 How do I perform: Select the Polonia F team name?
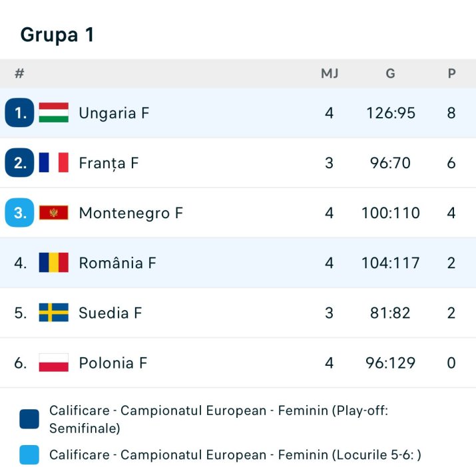click(113, 363)
